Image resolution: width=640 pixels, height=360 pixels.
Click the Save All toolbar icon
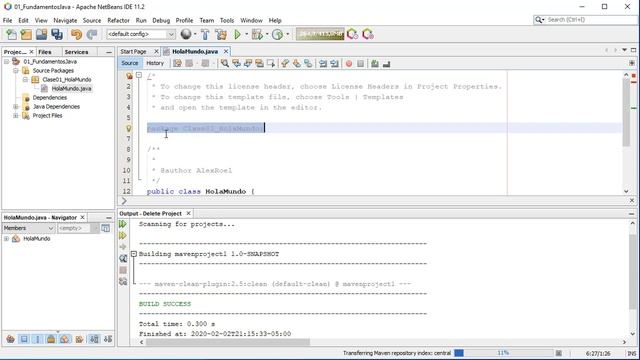57,34
